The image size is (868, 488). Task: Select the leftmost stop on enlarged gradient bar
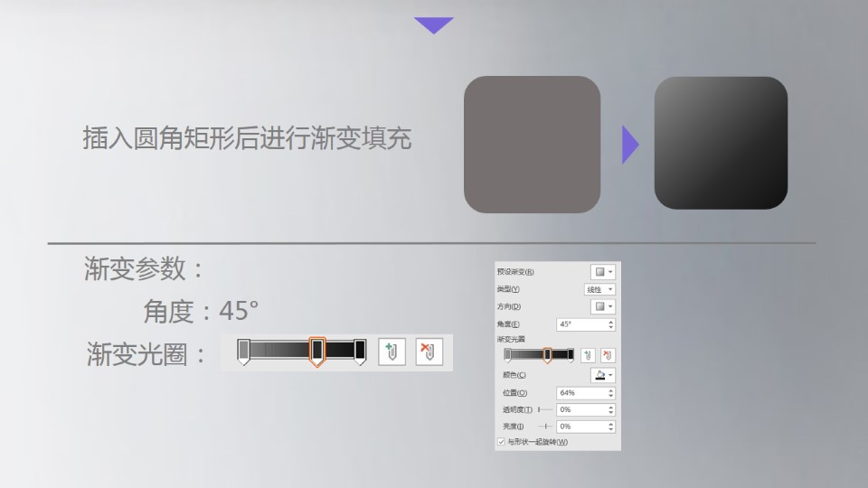pyautogui.click(x=243, y=352)
